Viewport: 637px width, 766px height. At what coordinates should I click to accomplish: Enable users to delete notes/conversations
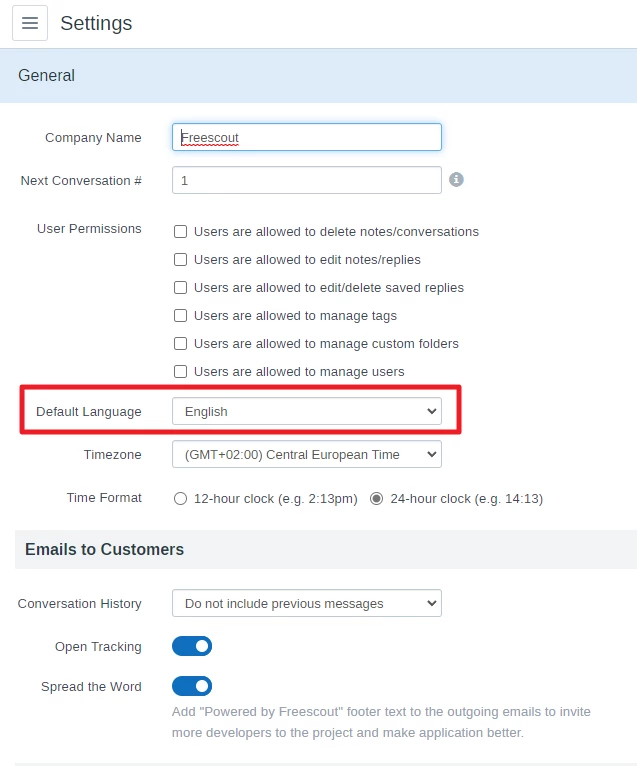(181, 231)
